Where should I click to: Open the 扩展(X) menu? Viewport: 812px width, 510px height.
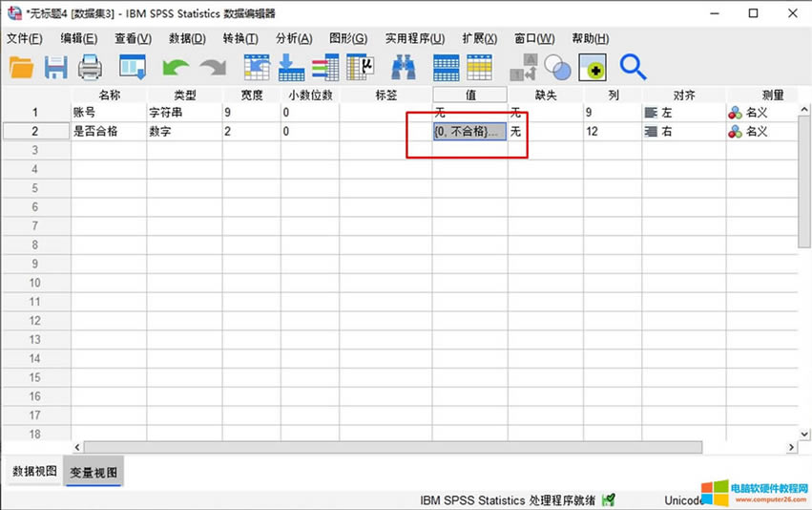pyautogui.click(x=480, y=38)
